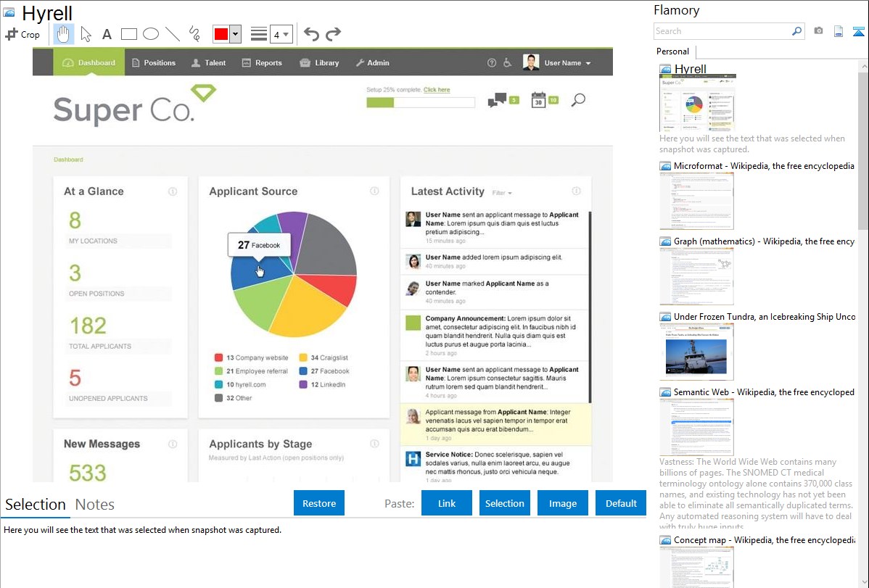Viewport: 869px width, 588px height.
Task: Click the accessibility wheelchair icon
Action: 507,62
